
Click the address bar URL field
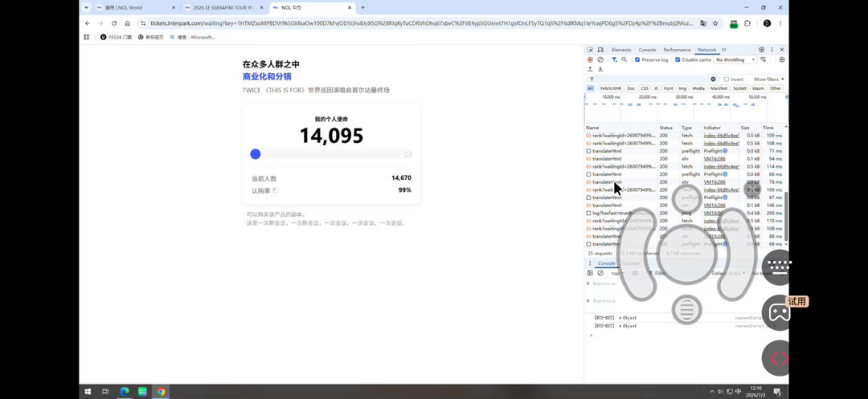click(420, 23)
